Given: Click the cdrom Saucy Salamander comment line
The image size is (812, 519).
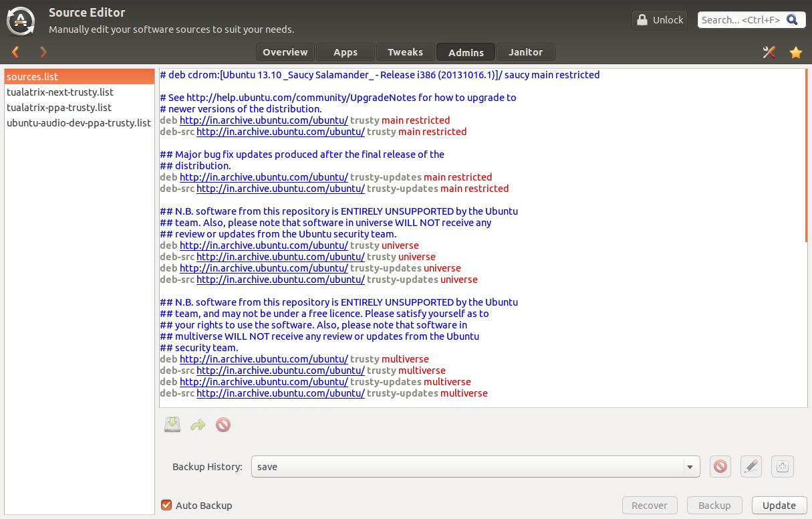Looking at the screenshot, I should pyautogui.click(x=380, y=75).
